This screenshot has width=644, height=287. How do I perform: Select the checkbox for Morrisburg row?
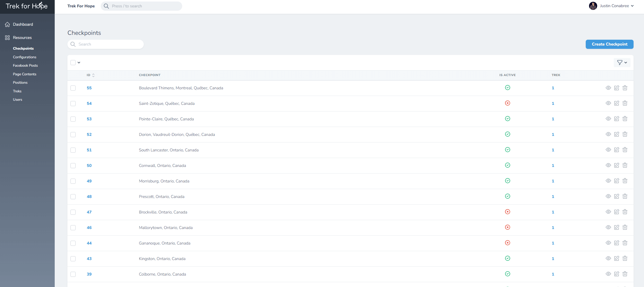click(73, 181)
